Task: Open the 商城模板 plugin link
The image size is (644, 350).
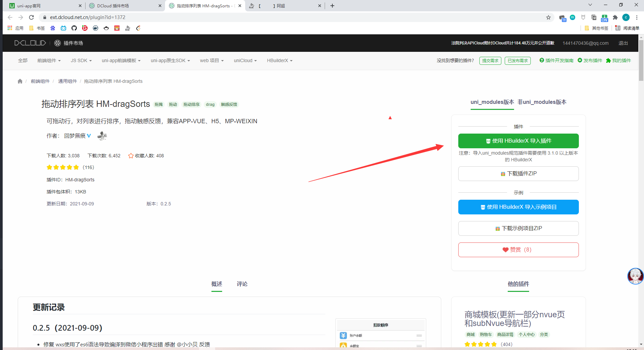Action: pos(514,319)
